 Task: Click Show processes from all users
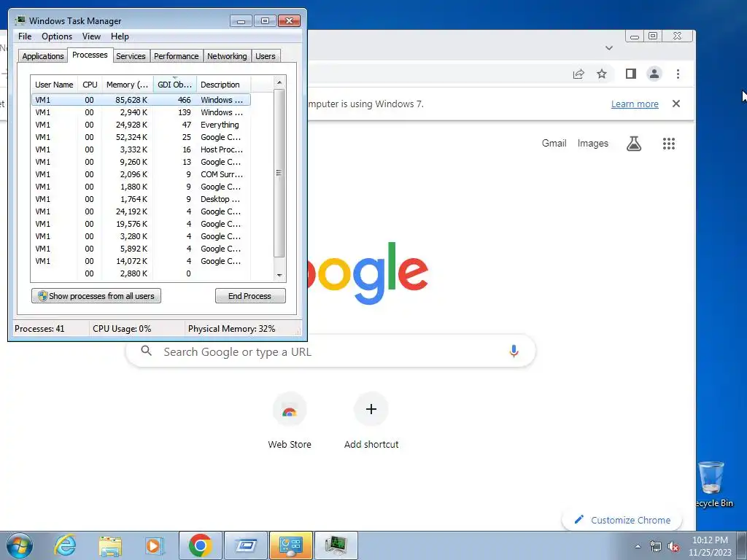tap(96, 296)
